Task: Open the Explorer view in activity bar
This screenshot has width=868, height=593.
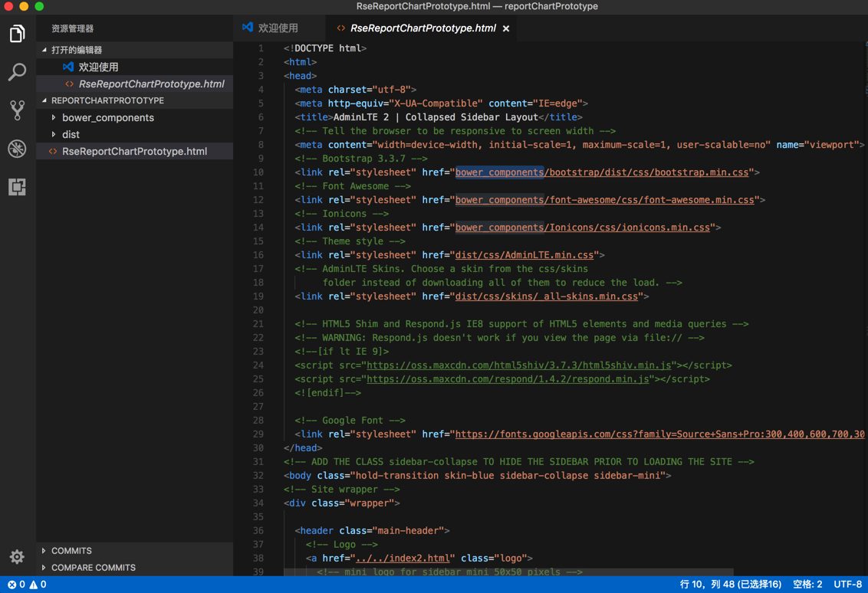Action: click(17, 34)
